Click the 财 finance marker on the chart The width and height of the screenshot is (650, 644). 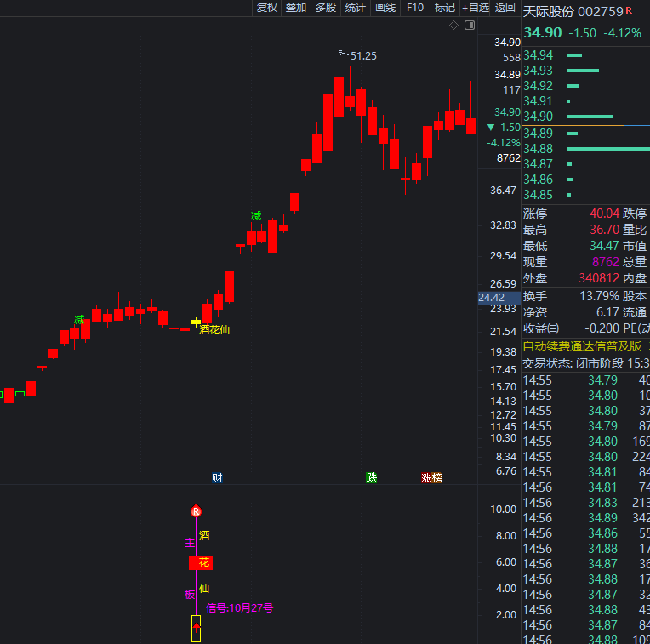217,477
